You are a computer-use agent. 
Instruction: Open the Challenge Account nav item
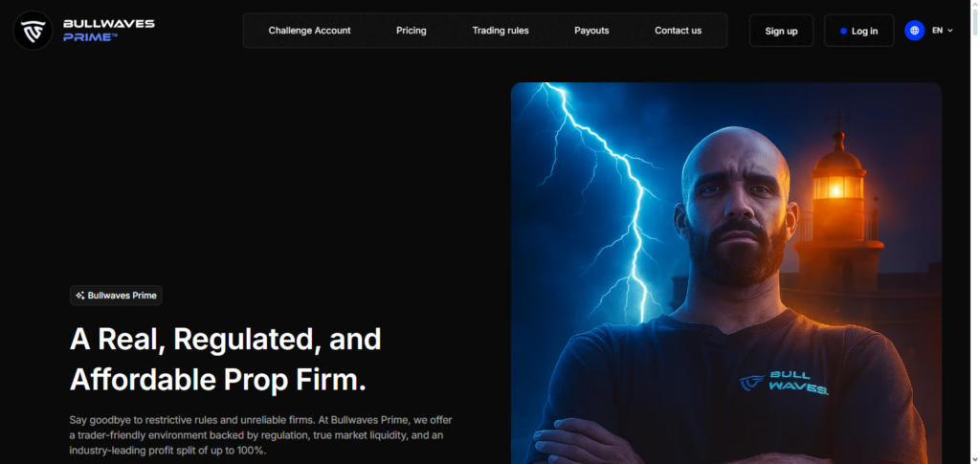coord(309,31)
